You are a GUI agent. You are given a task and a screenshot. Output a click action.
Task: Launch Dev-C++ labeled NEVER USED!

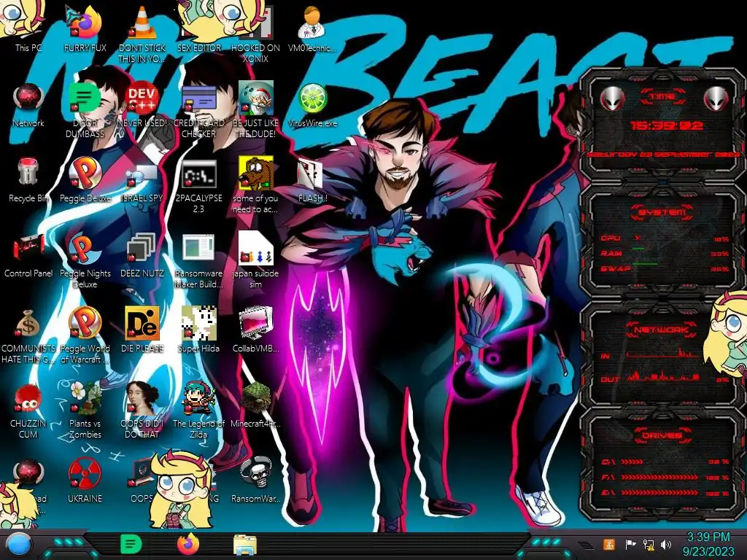tap(142, 99)
